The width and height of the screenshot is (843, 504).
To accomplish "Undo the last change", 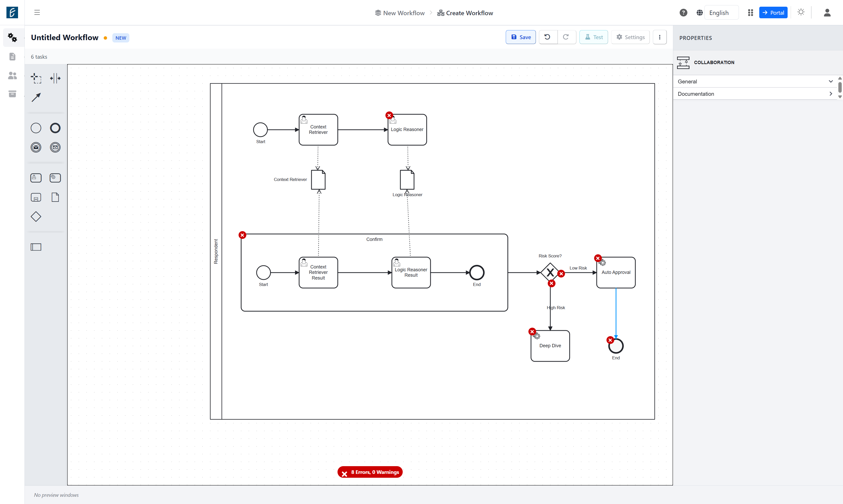I will tap(548, 37).
